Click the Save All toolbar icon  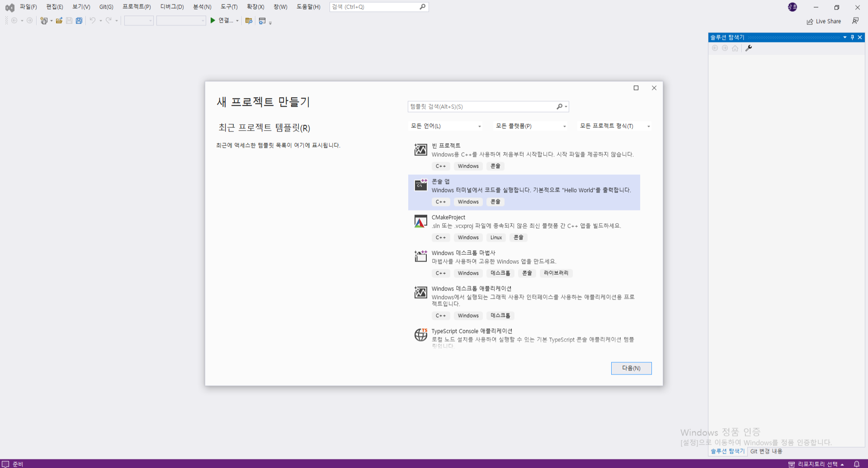79,21
